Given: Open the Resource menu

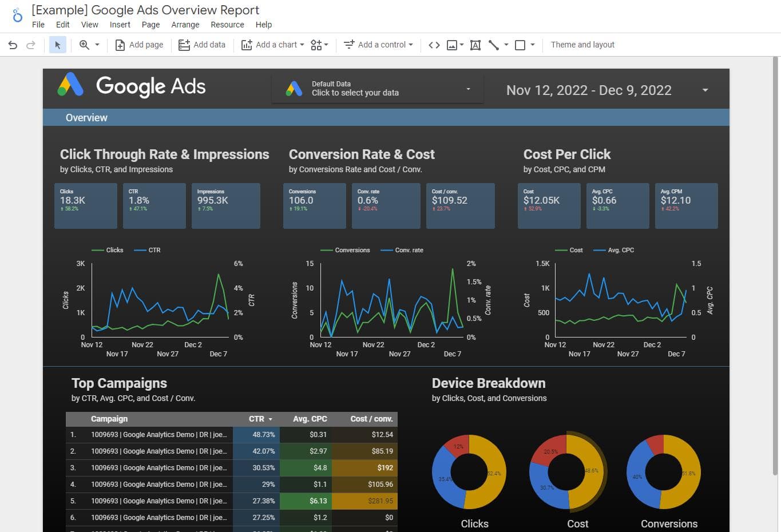Looking at the screenshot, I should (227, 25).
